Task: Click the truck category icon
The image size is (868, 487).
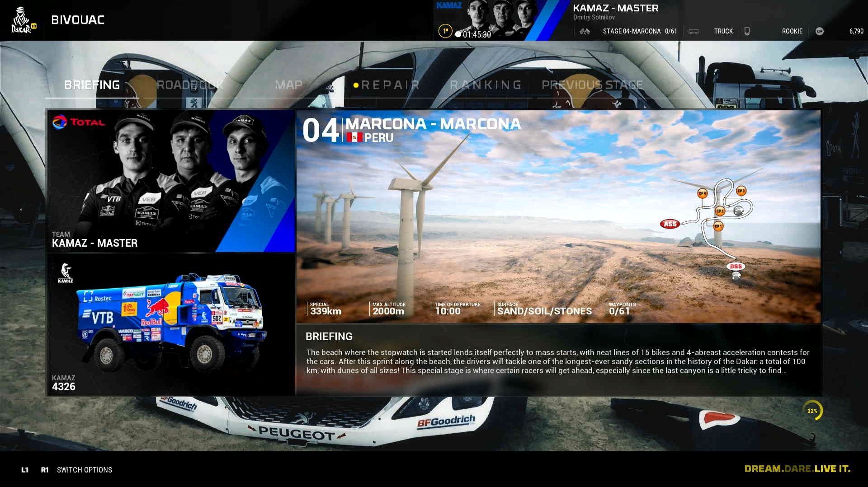Action: (x=693, y=31)
